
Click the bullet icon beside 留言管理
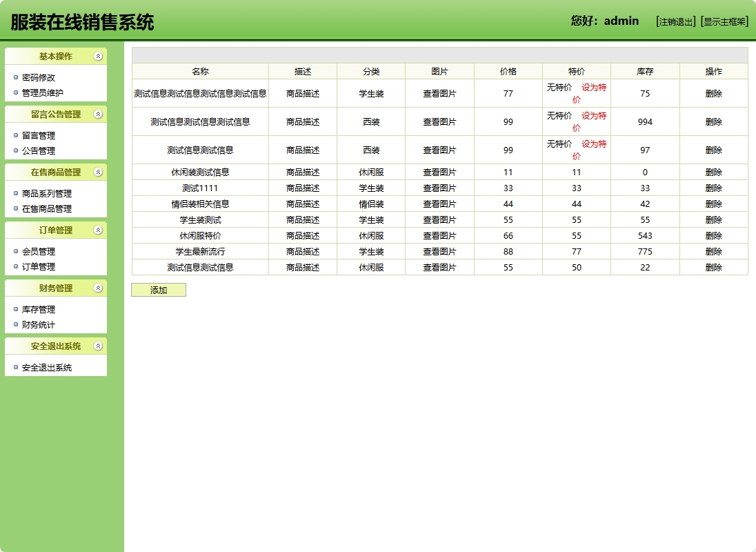tap(17, 135)
